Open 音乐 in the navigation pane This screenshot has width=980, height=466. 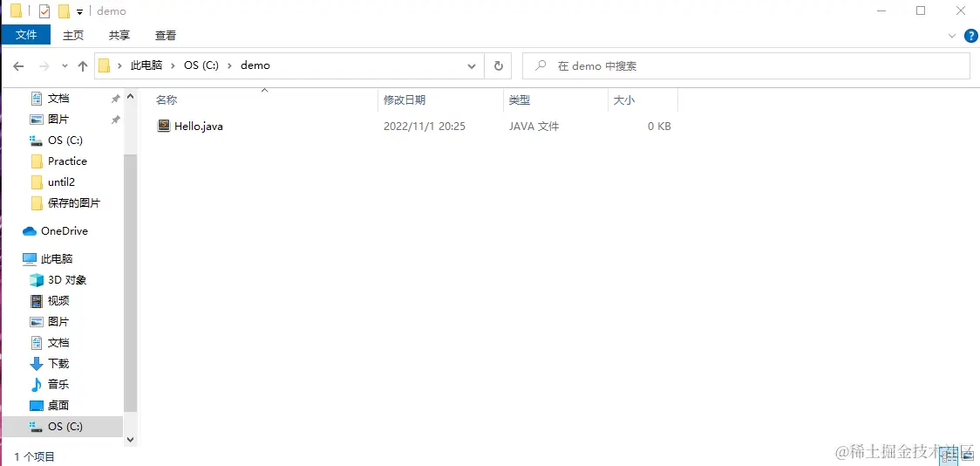(58, 385)
